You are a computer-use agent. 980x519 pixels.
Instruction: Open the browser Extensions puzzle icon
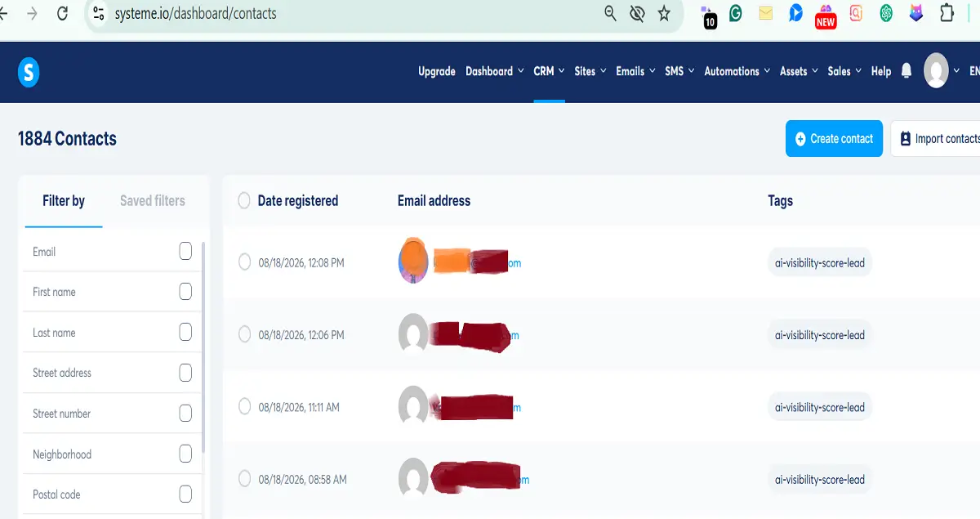(x=947, y=13)
